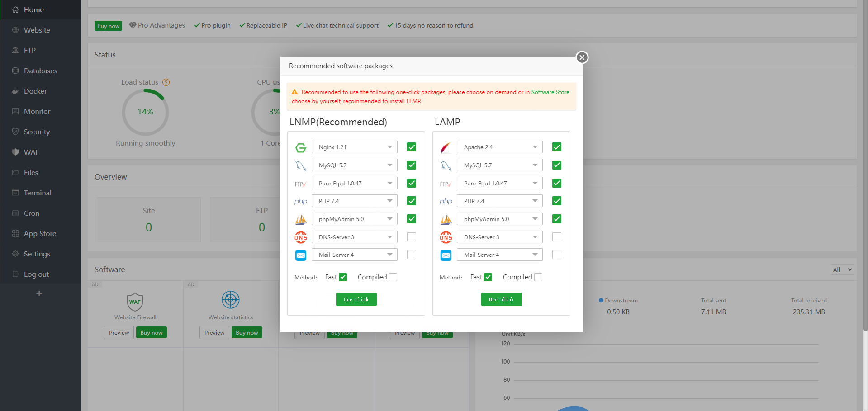Click the Nginx logo icon in LNMP

301,147
